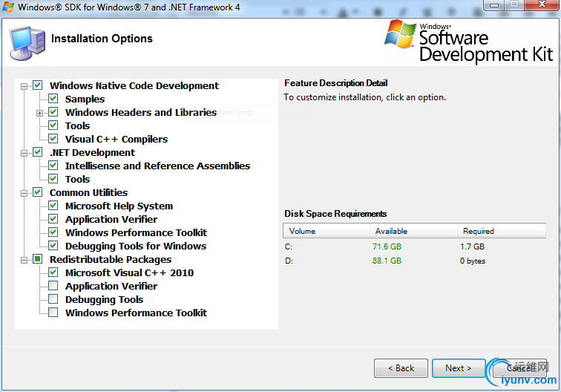
Task: Uncheck Windows Performance Toolkit under Common Utilities
Action: 53,232
